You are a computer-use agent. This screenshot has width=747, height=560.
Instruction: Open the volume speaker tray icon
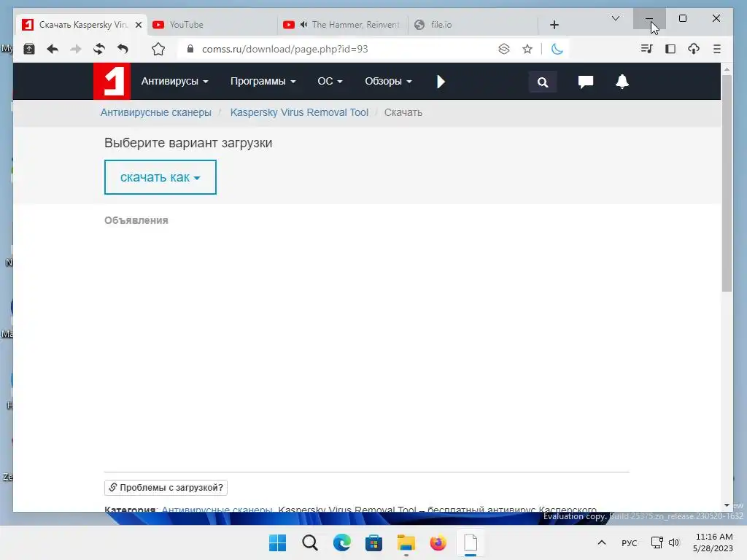click(674, 542)
